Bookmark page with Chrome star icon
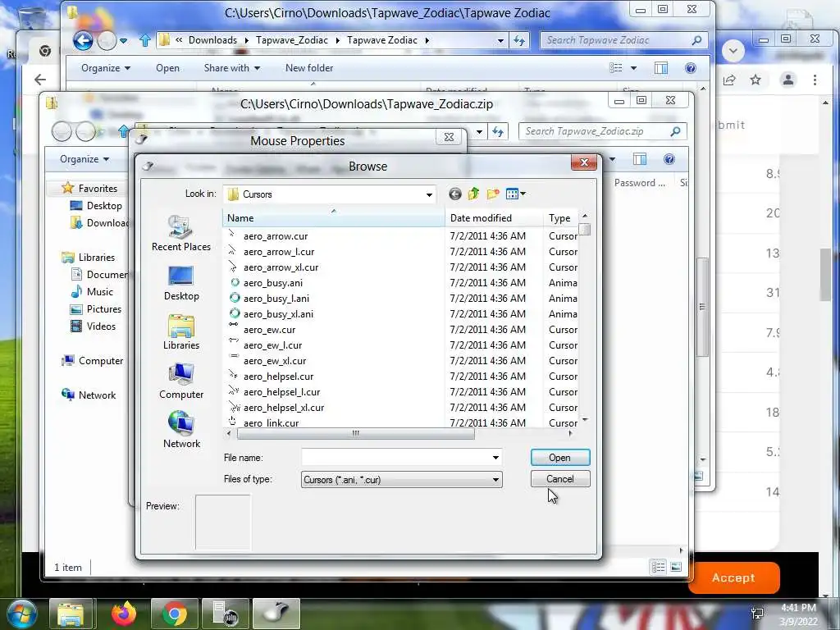The height and width of the screenshot is (630, 840). tap(756, 80)
